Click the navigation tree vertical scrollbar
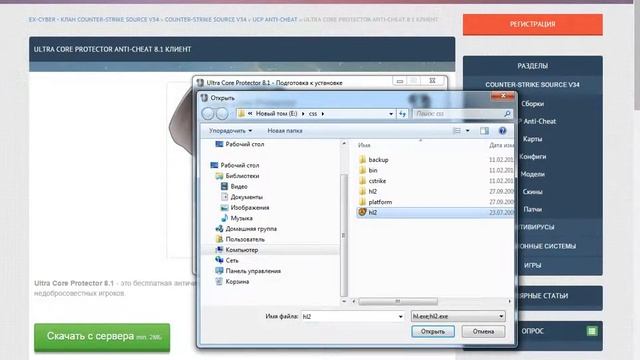This screenshot has width=640, height=360. point(343,235)
